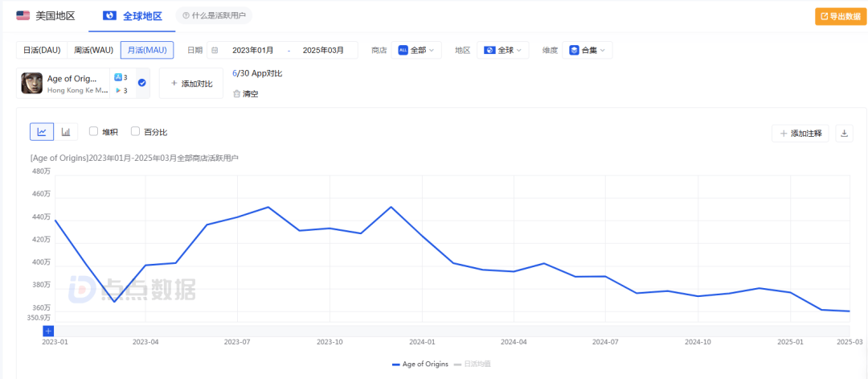Click the trash icon to clear comparisons
The image size is (868, 379).
pos(237,93)
